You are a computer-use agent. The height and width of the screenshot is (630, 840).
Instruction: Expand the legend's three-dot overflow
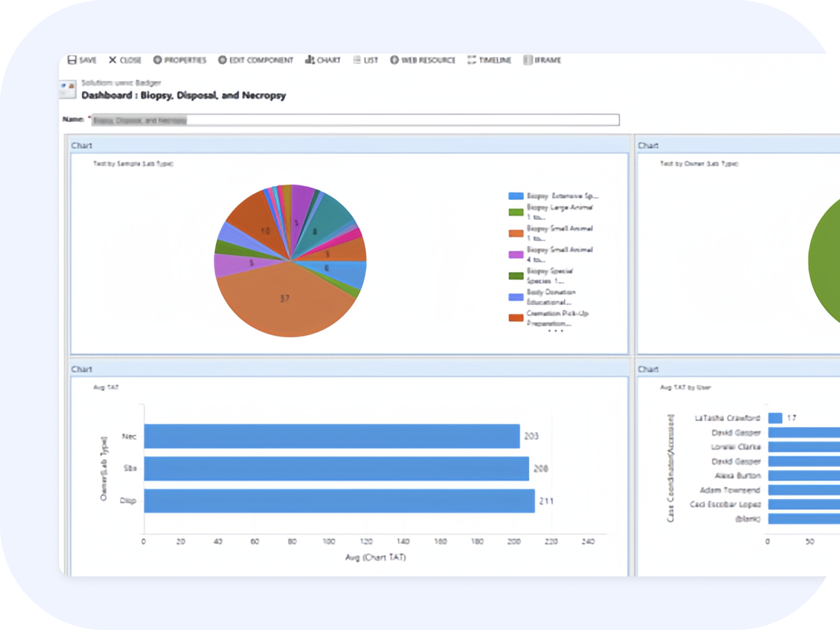pos(555,331)
